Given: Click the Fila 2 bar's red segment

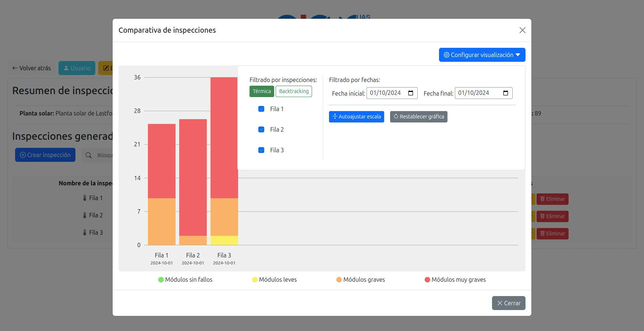Looking at the screenshot, I should pyautogui.click(x=193, y=177).
